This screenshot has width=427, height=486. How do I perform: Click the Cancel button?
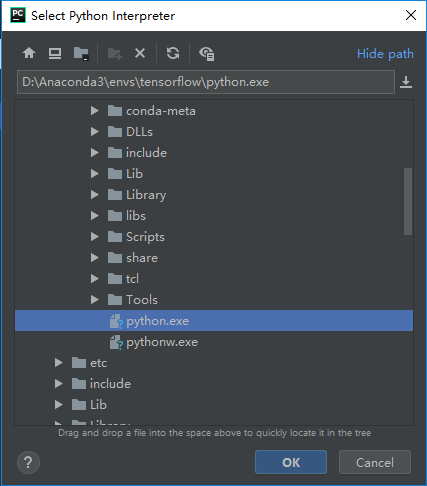[x=375, y=462]
